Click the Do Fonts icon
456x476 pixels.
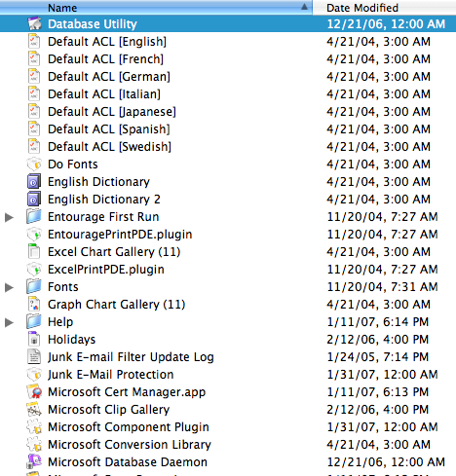click(x=34, y=165)
